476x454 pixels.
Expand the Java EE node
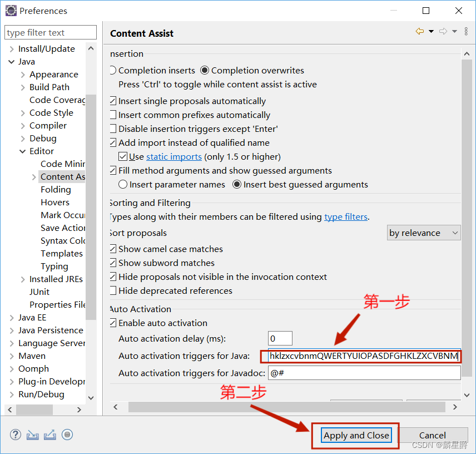(12, 318)
